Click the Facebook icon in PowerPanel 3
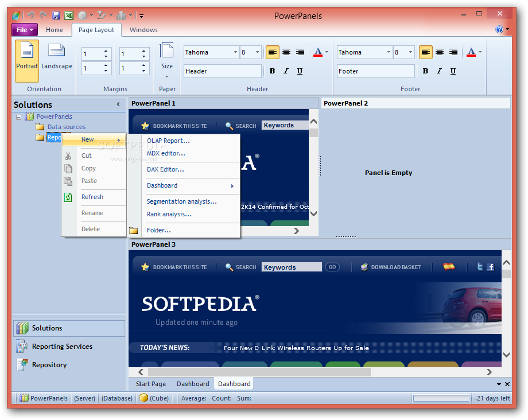Viewport: 528px width, 420px height. pos(491,267)
